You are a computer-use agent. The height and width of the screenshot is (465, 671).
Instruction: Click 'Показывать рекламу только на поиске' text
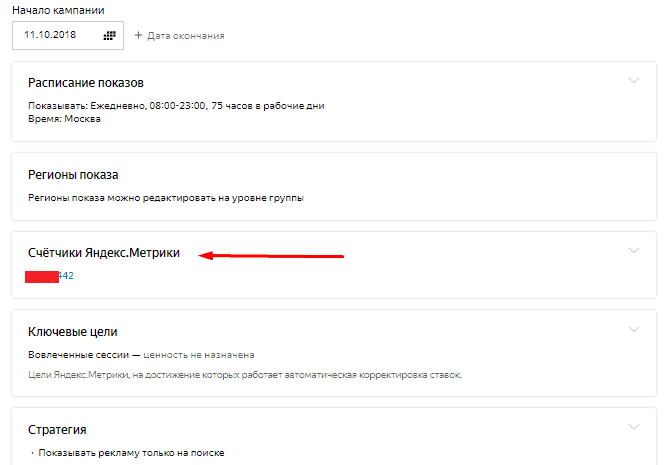point(131,453)
